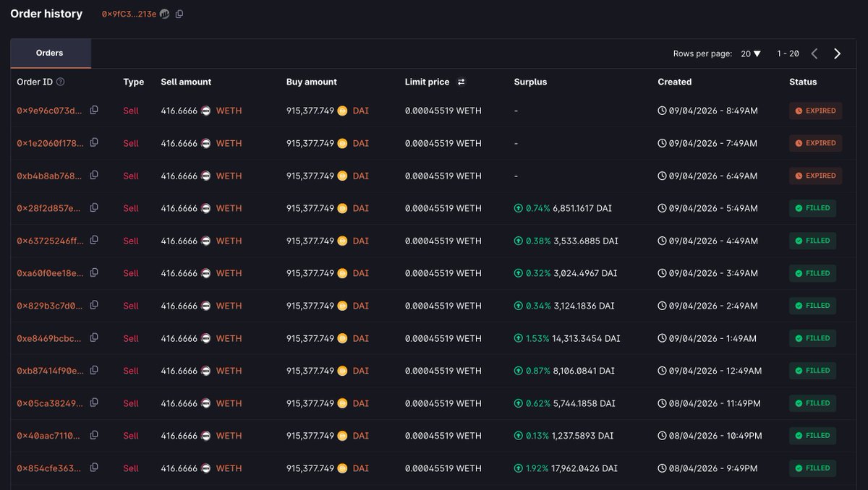The width and height of the screenshot is (868, 490).
Task: Copy order ID 0x854cfe363...
Action: [94, 468]
